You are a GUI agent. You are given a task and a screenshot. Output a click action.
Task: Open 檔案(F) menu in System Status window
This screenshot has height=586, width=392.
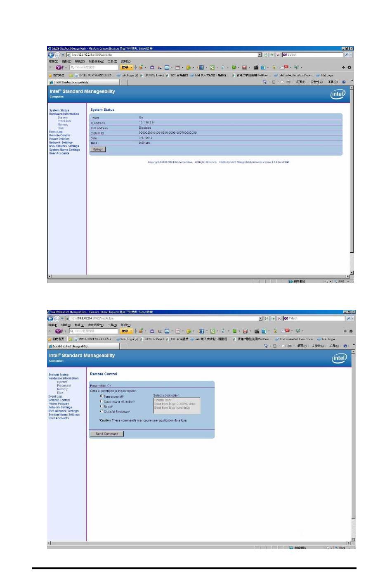point(53,61)
